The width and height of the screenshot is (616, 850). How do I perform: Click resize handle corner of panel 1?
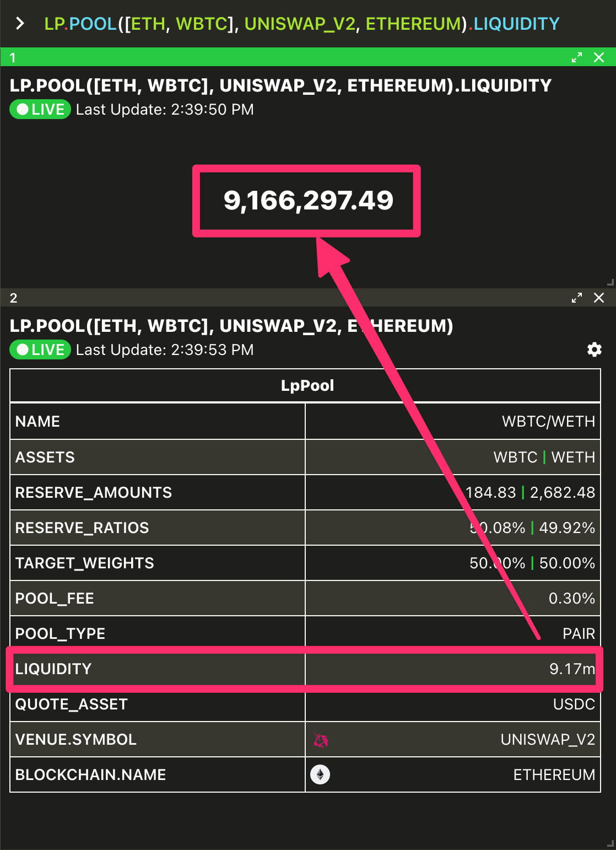pyautogui.click(x=610, y=282)
